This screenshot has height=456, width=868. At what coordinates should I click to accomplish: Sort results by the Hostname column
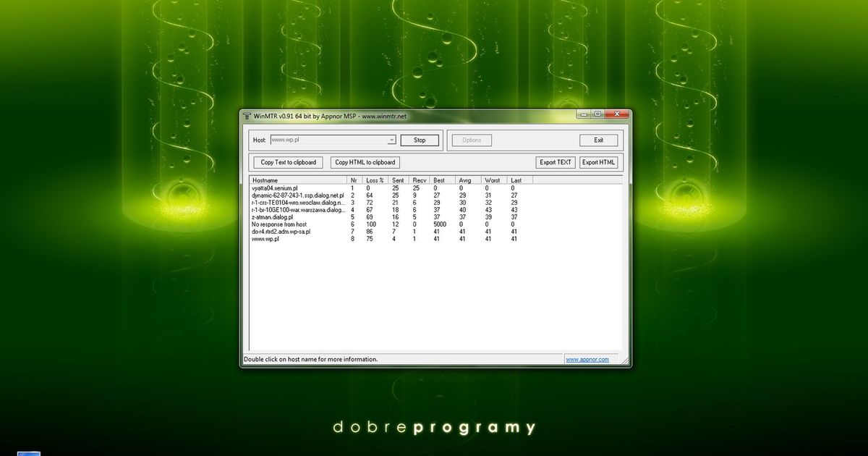(x=264, y=180)
